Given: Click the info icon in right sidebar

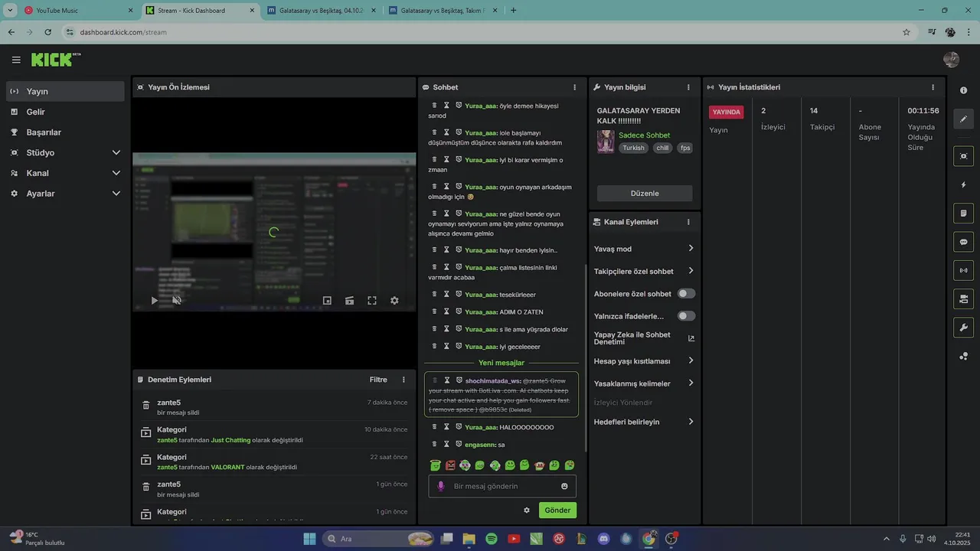Looking at the screenshot, I should [x=963, y=91].
